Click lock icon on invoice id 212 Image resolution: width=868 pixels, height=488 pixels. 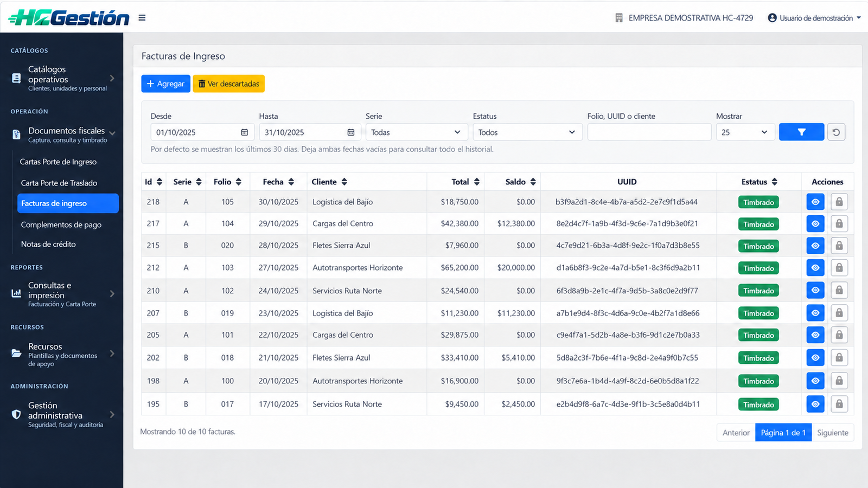pyautogui.click(x=839, y=267)
